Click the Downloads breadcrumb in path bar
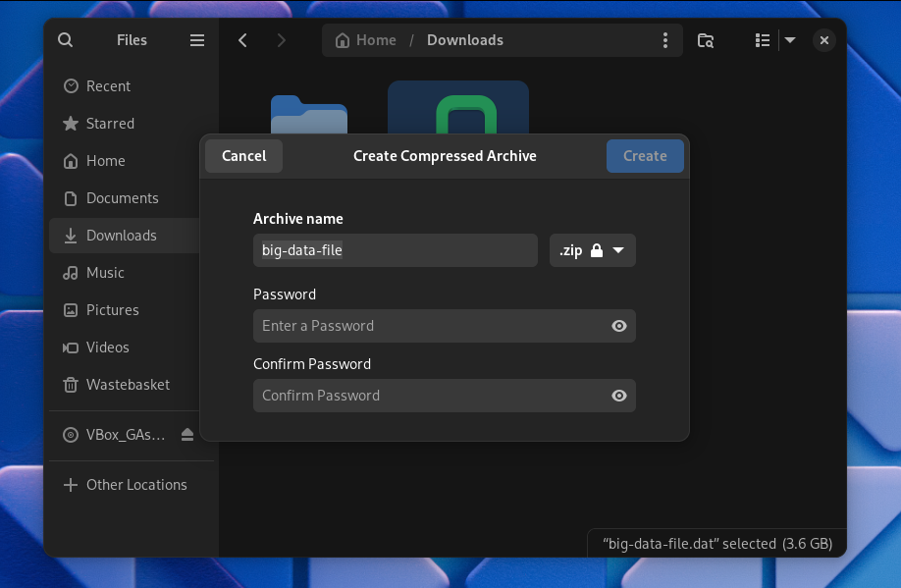 coord(465,40)
